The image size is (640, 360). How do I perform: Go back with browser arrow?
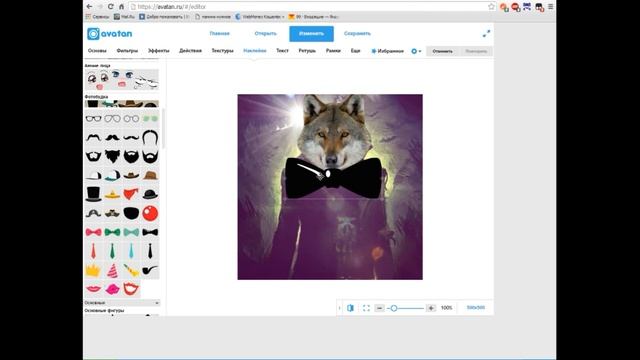tap(89, 7)
